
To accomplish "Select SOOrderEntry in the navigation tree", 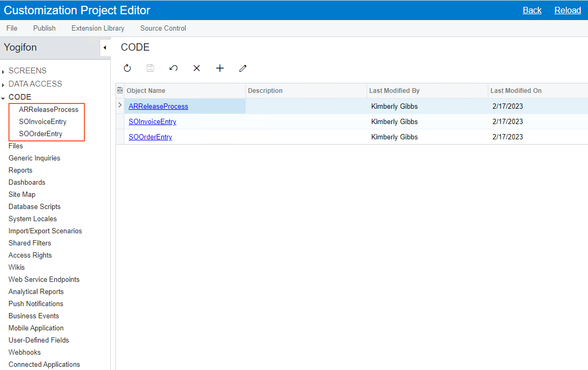I will point(41,134).
